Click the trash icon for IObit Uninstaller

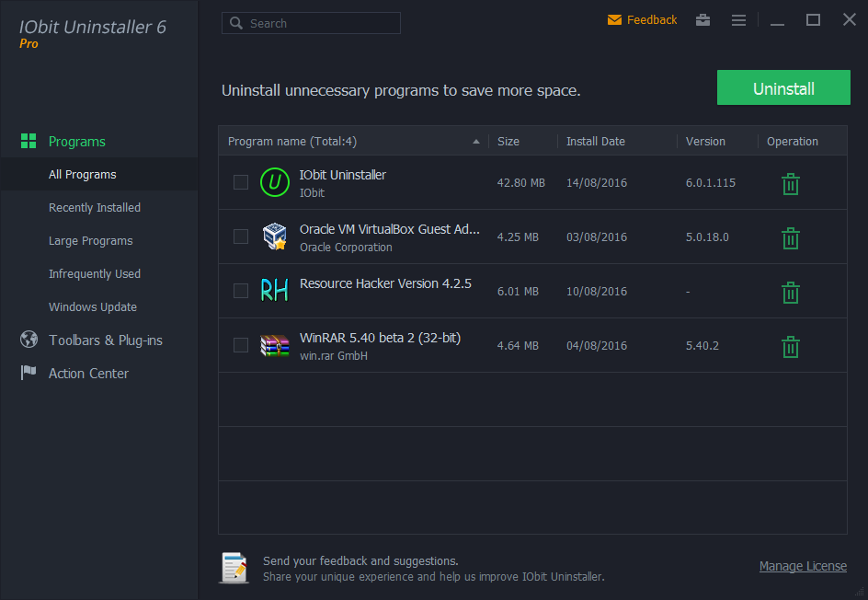tap(790, 183)
